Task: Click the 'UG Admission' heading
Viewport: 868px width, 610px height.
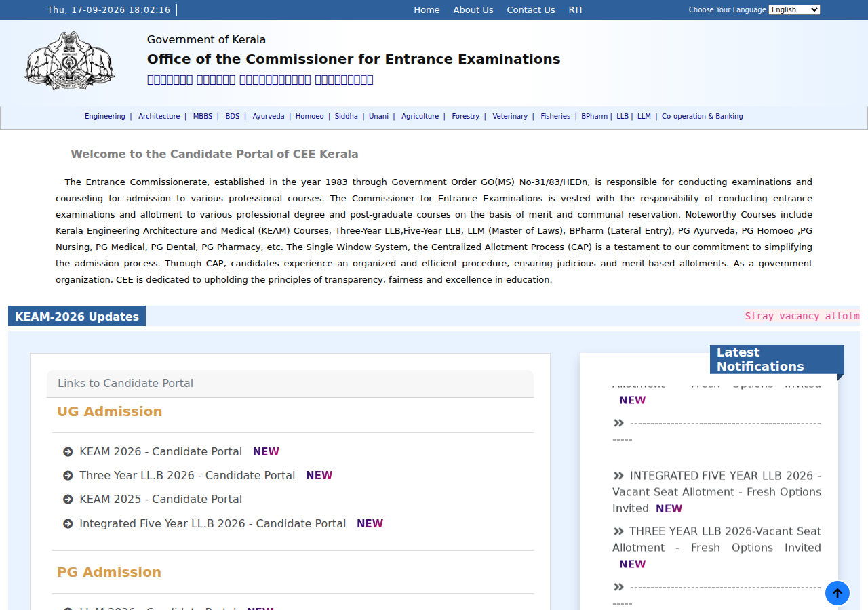Action: (x=110, y=411)
